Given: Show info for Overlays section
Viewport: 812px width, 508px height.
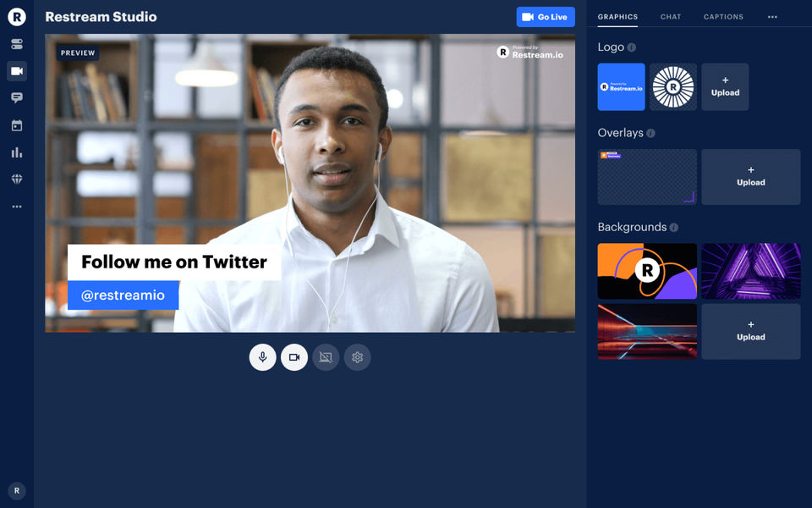Looking at the screenshot, I should click(x=650, y=133).
